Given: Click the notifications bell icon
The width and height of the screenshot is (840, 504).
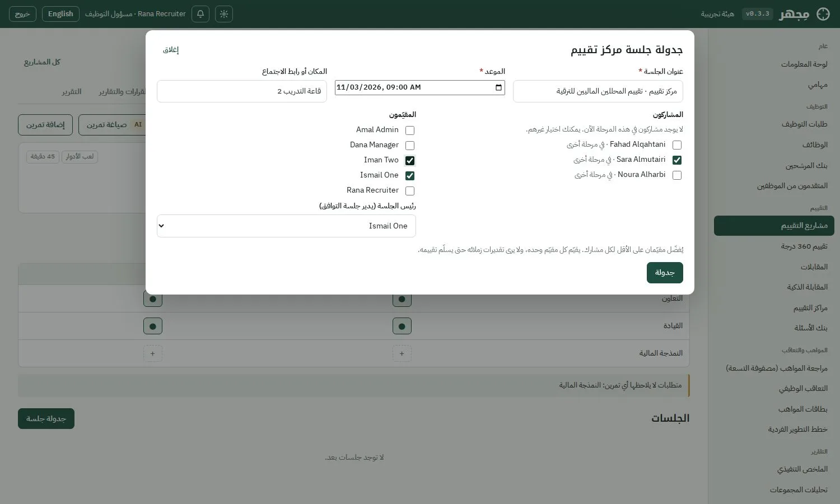Looking at the screenshot, I should coord(200,14).
